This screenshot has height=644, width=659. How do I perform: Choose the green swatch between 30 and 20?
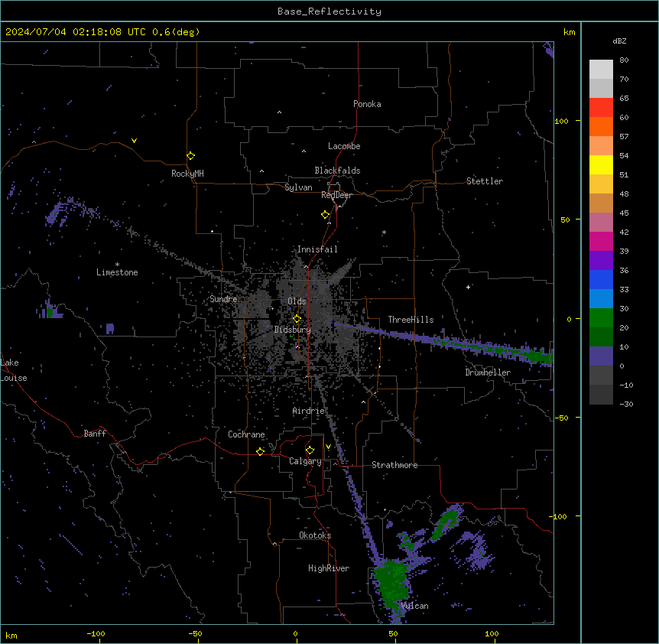point(601,318)
